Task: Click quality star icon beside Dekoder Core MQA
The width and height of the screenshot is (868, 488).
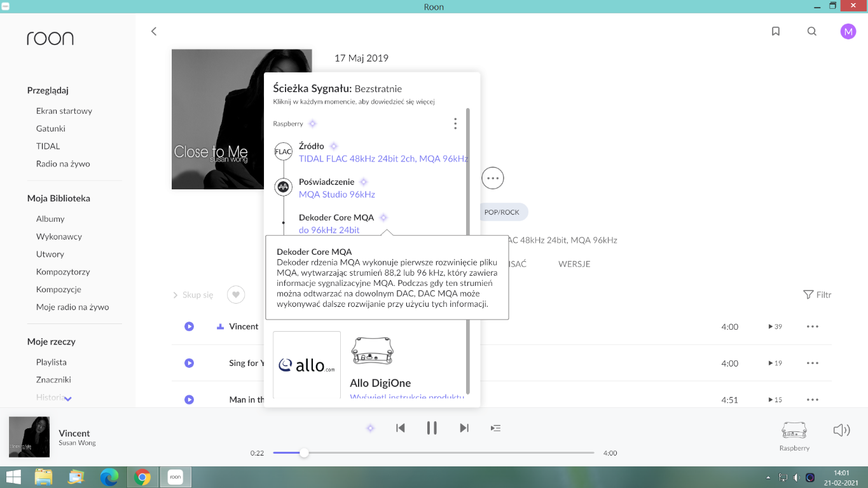Action: pos(383,217)
